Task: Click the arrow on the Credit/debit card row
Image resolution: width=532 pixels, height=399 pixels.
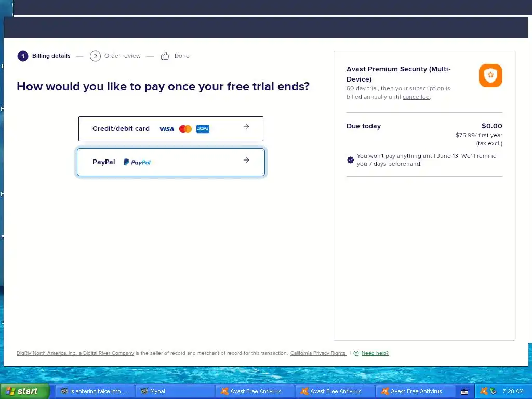Action: point(246,127)
